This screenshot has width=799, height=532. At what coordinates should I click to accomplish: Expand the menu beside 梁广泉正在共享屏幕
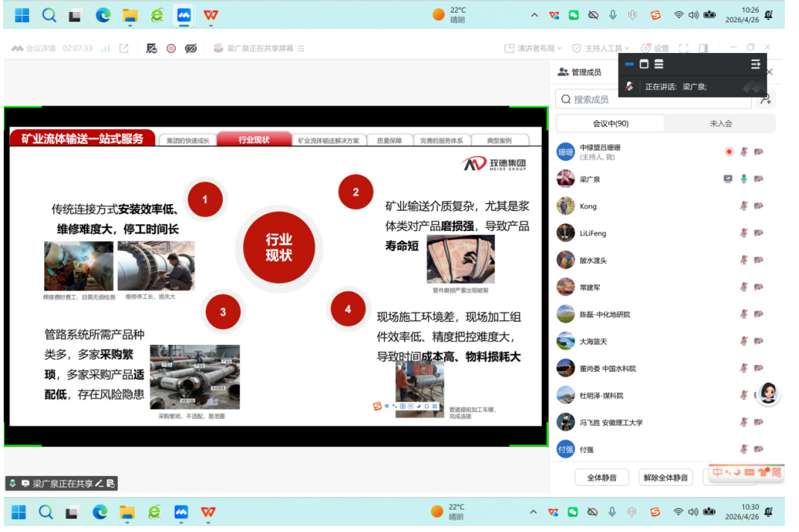click(x=301, y=48)
